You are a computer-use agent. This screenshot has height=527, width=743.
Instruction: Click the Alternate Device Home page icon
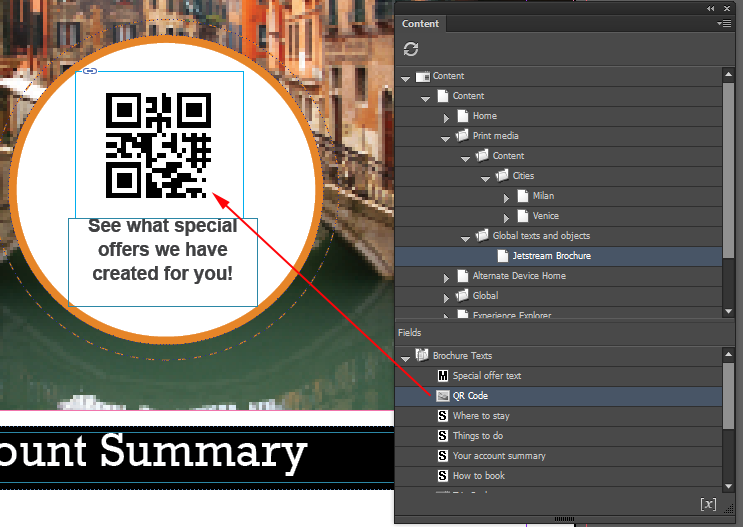[x=463, y=275]
